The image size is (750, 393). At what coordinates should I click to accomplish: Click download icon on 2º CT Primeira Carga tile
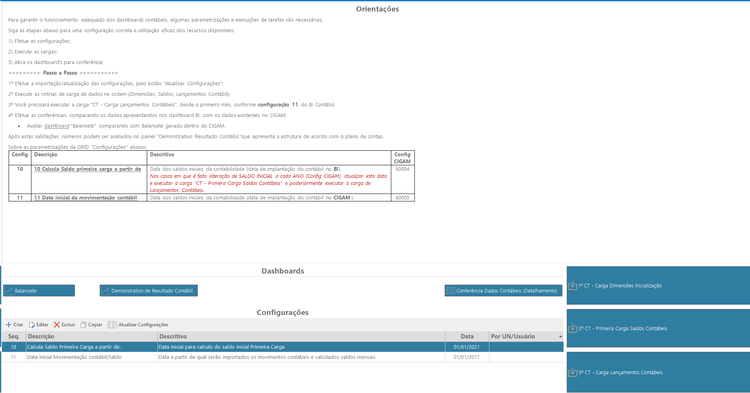(x=573, y=328)
